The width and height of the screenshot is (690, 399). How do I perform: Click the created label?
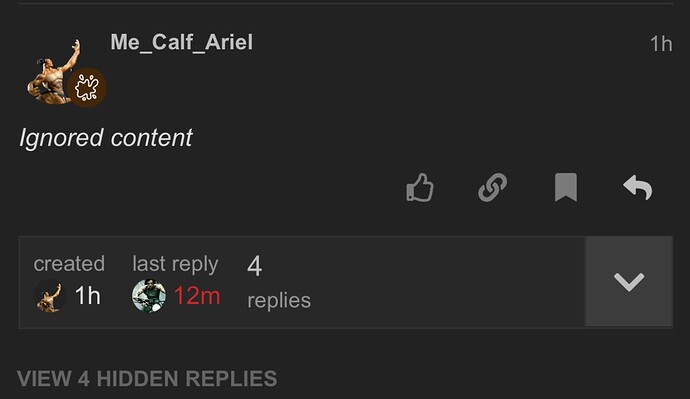(69, 264)
